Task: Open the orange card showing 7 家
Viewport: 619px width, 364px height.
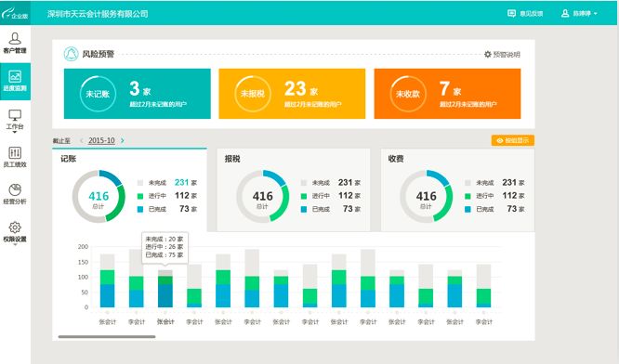Action: [x=447, y=94]
